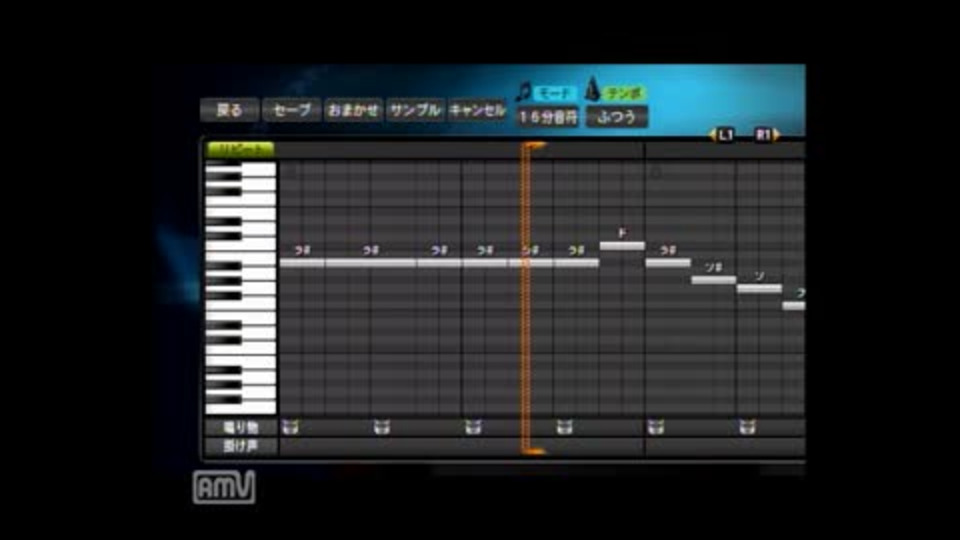The width and height of the screenshot is (960, 540).
Task: Select the ソ note block
Action: click(759, 288)
